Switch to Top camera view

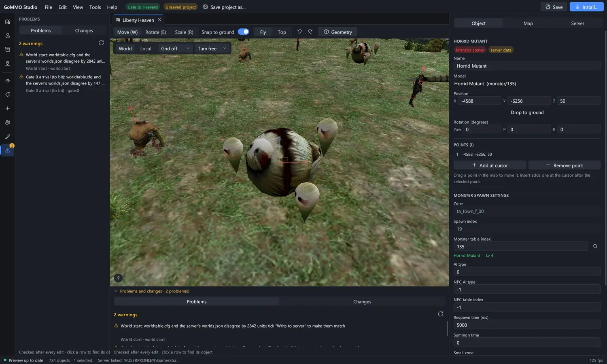pyautogui.click(x=282, y=32)
